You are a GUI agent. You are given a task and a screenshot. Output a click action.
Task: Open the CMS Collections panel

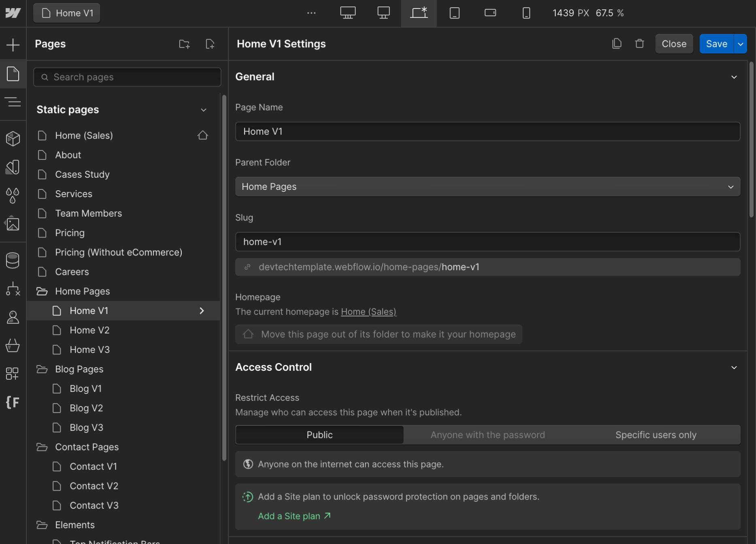pyautogui.click(x=13, y=260)
